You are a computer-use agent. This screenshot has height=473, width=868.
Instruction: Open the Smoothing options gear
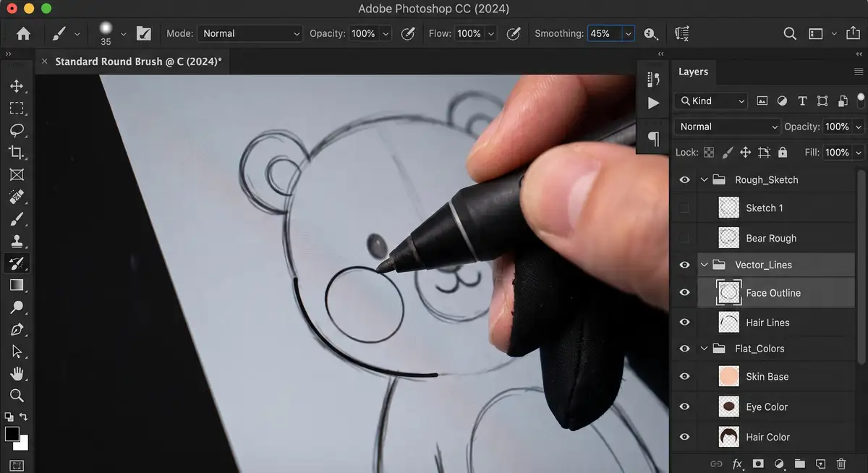[x=650, y=33]
